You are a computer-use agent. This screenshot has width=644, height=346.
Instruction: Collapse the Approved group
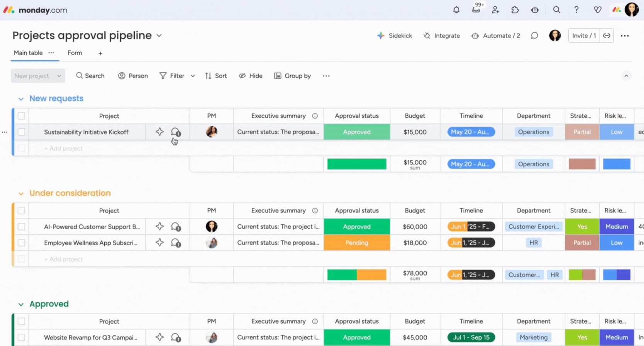click(21, 304)
